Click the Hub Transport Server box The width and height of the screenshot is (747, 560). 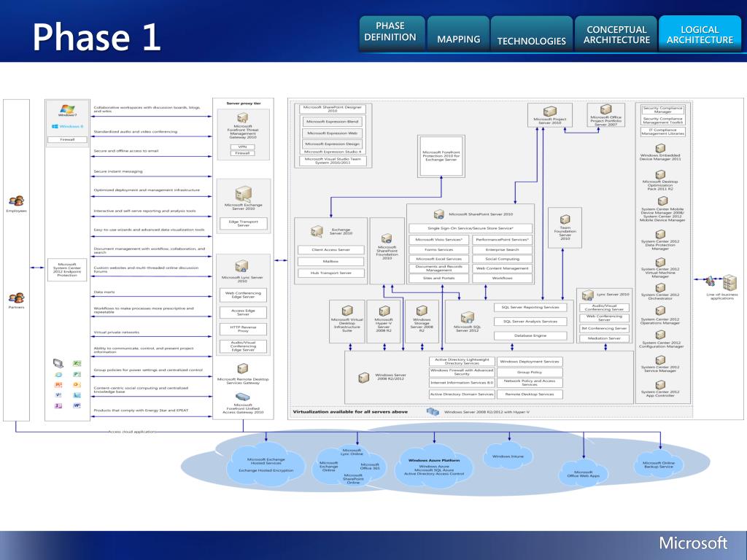point(331,273)
